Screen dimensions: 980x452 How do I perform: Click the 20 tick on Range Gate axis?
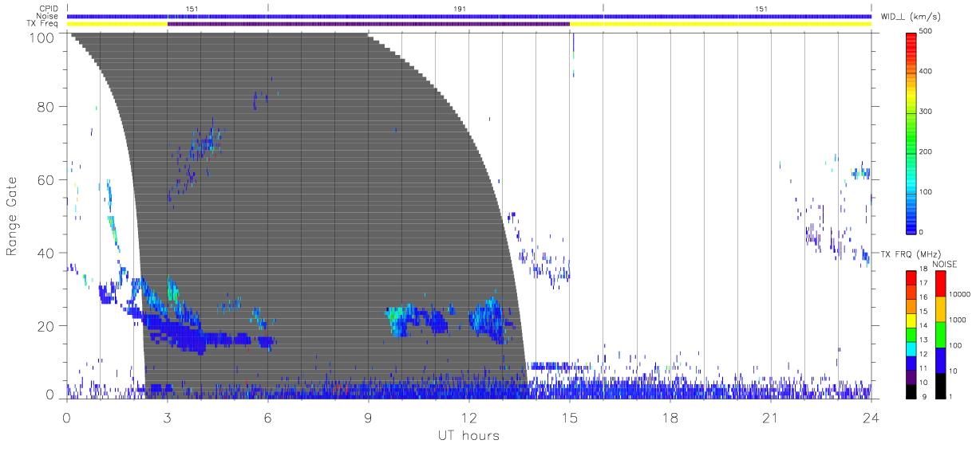tap(46, 326)
